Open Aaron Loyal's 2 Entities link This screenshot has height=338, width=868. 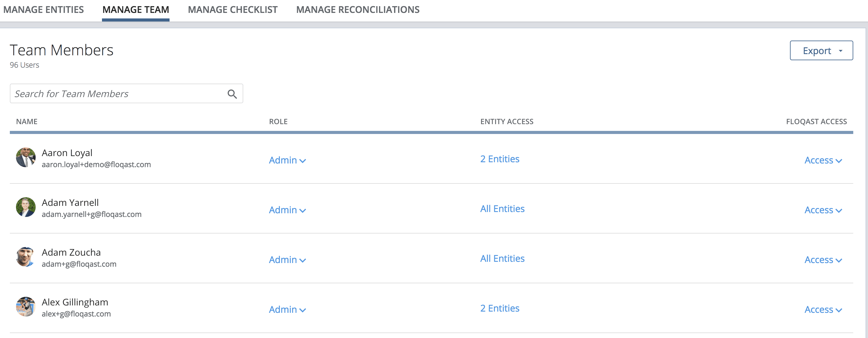500,159
